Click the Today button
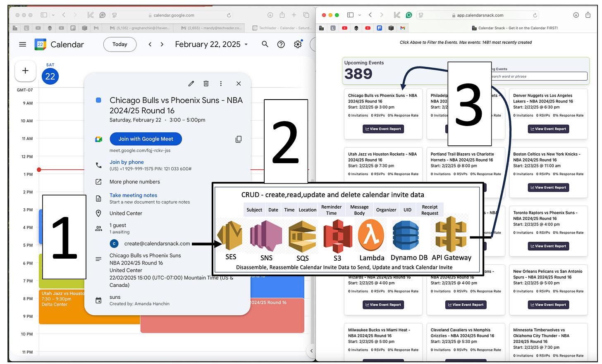 tap(120, 44)
